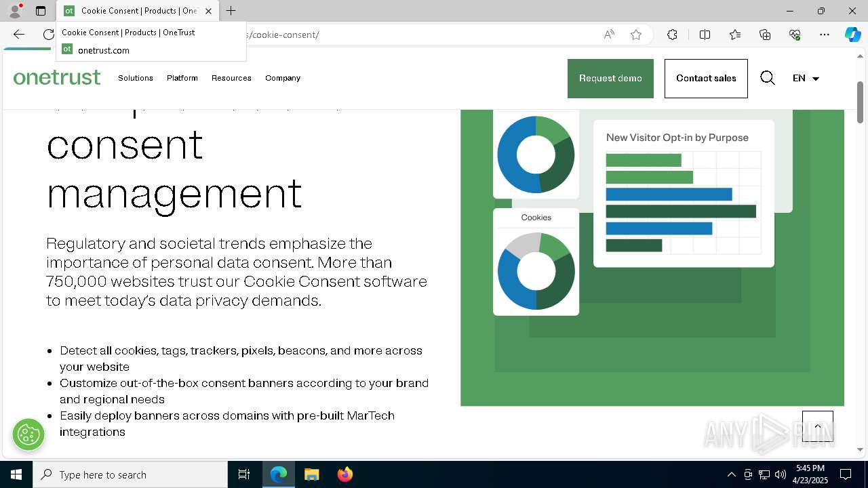This screenshot has width=868, height=488.
Task: Launch Copilot from the toolbar
Action: point(852,35)
